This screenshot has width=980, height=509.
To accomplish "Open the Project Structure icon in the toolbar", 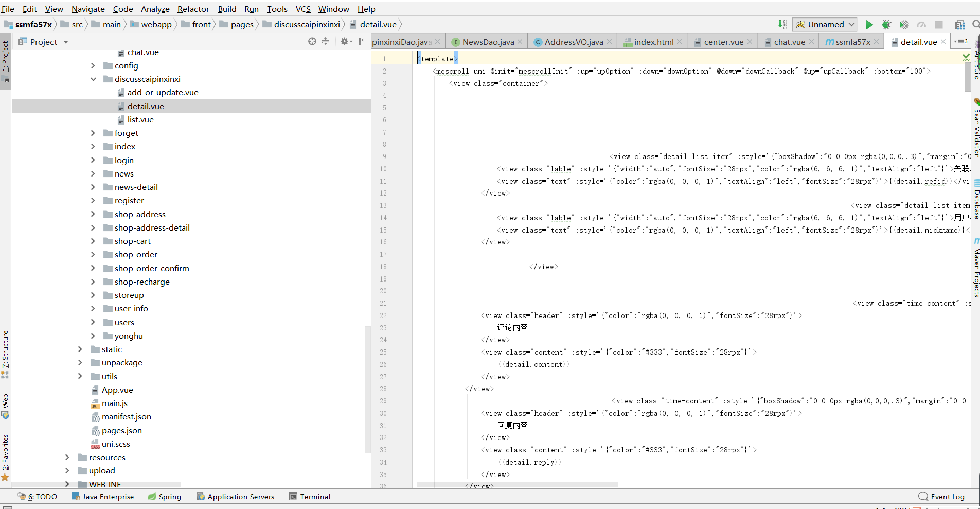I will tap(960, 25).
